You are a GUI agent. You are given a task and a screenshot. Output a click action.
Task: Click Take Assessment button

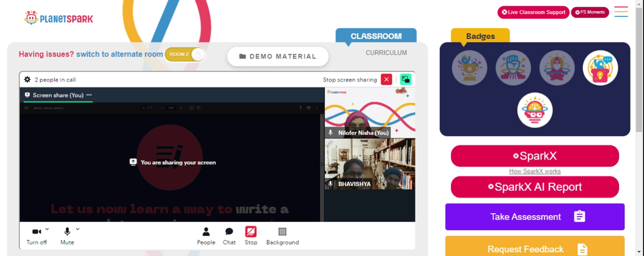[x=535, y=217]
